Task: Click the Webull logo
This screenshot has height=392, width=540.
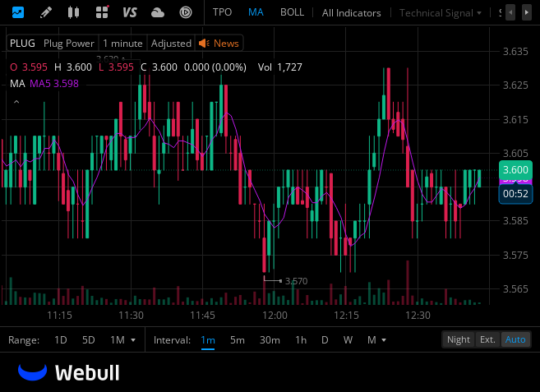Action: pyautogui.click(x=69, y=373)
